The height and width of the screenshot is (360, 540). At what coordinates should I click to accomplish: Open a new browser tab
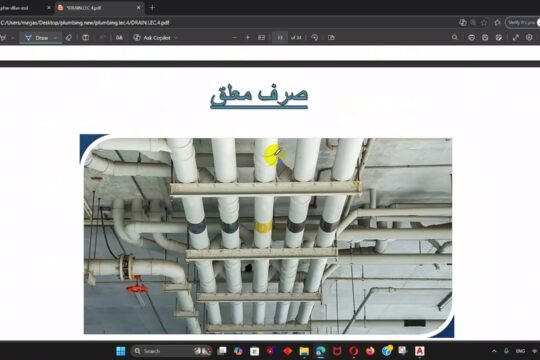[x=153, y=8]
